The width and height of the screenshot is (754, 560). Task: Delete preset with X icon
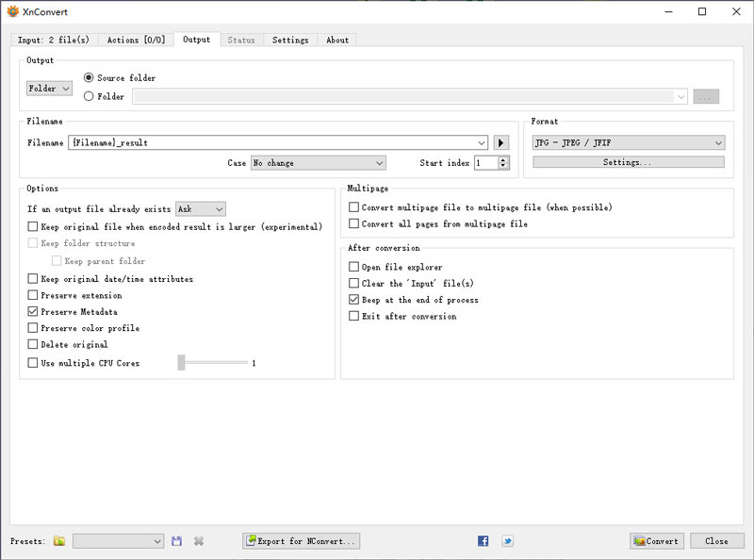click(x=199, y=541)
